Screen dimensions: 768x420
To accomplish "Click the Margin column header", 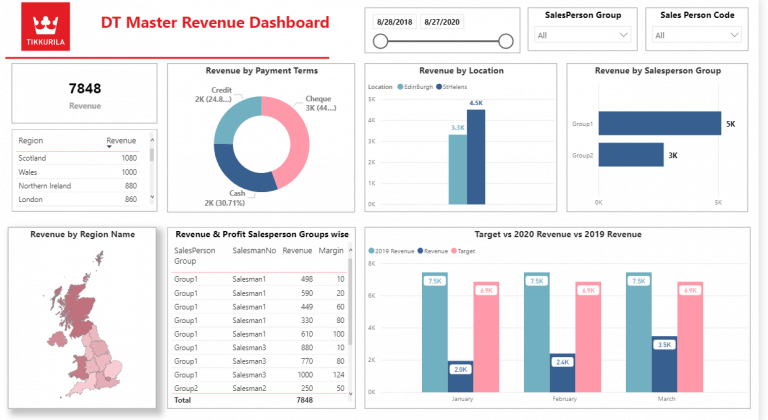I will (334, 251).
